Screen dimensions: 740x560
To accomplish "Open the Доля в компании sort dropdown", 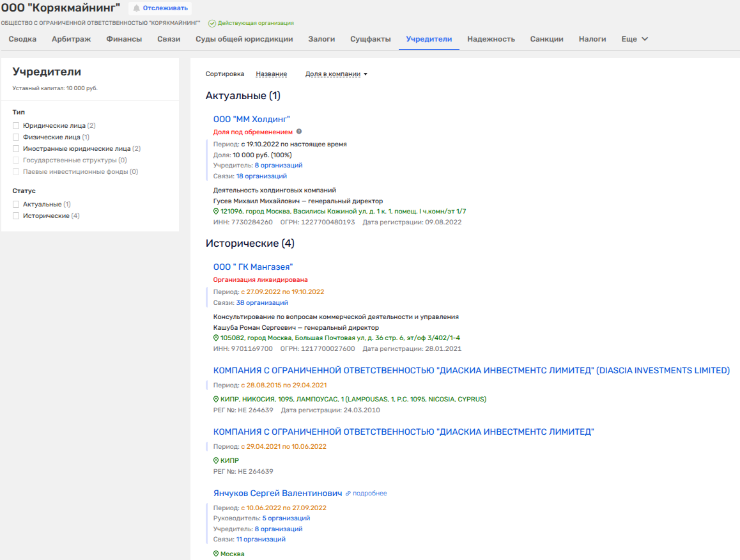I will (x=336, y=74).
